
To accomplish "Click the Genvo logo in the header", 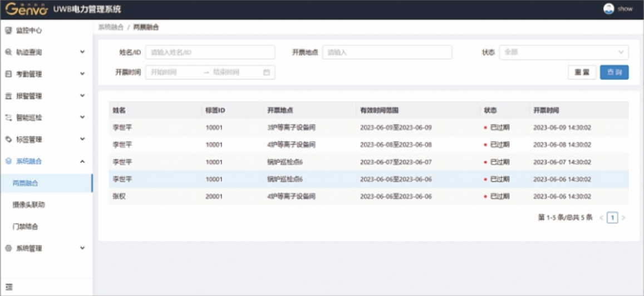I will click(27, 9).
